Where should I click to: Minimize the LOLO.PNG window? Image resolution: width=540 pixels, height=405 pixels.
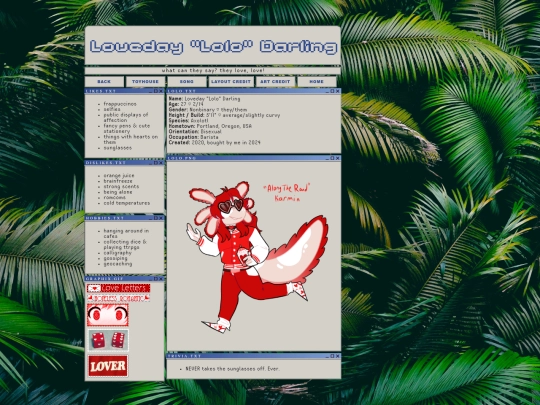point(327,158)
